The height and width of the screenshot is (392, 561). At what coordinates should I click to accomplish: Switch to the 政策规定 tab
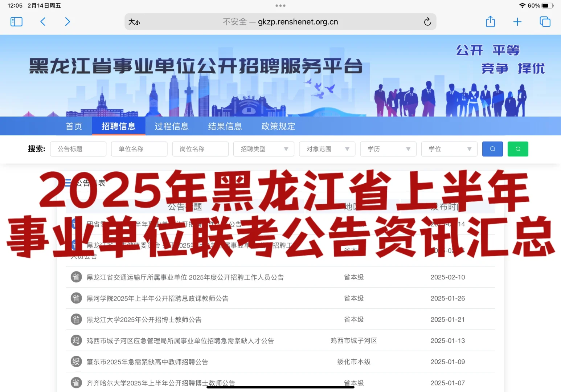[x=278, y=126]
